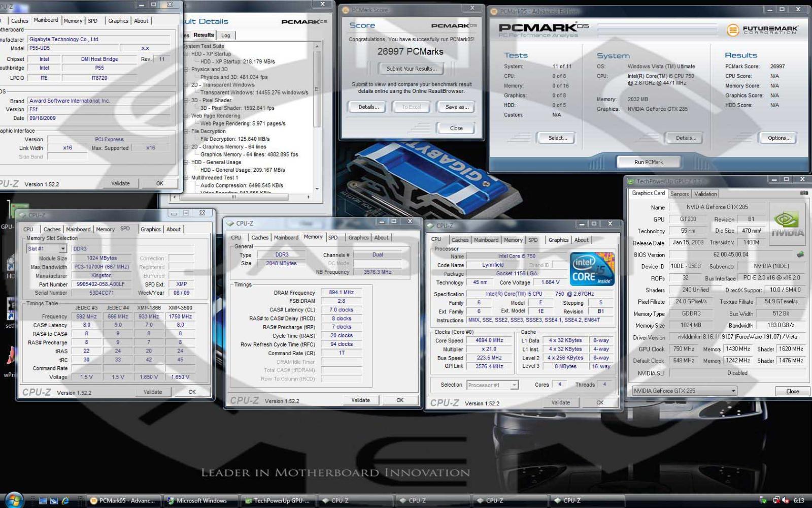
Task: Click the Switch Between Windows quick launch icon
Action: (54, 501)
